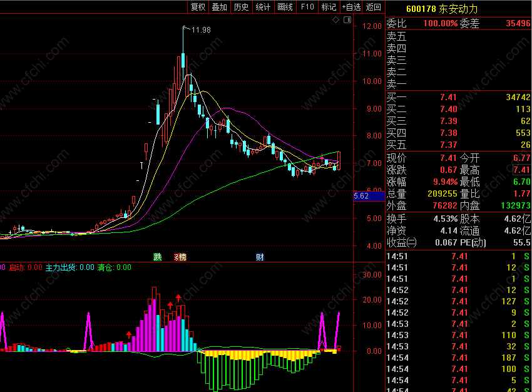This screenshot has height=392, width=532.
Task: Open the 历史 history menu
Action: pos(241,7)
